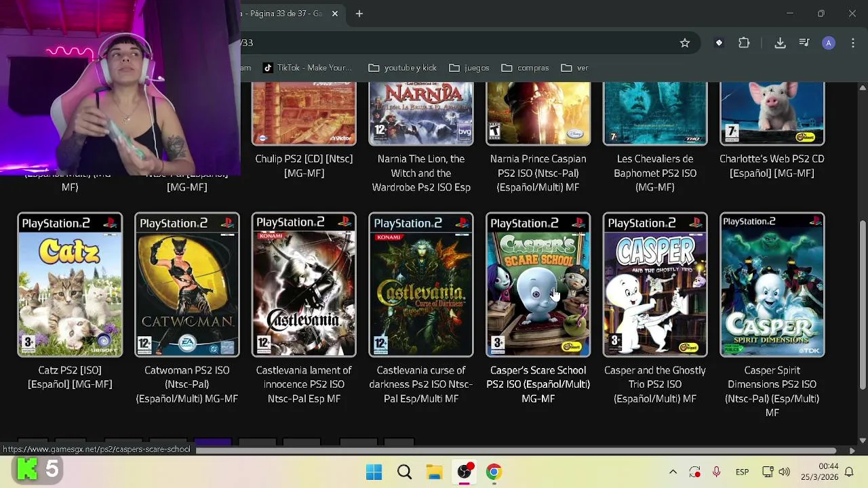This screenshot has width=868, height=488.
Task: Open Windows taskbar search
Action: tap(404, 472)
